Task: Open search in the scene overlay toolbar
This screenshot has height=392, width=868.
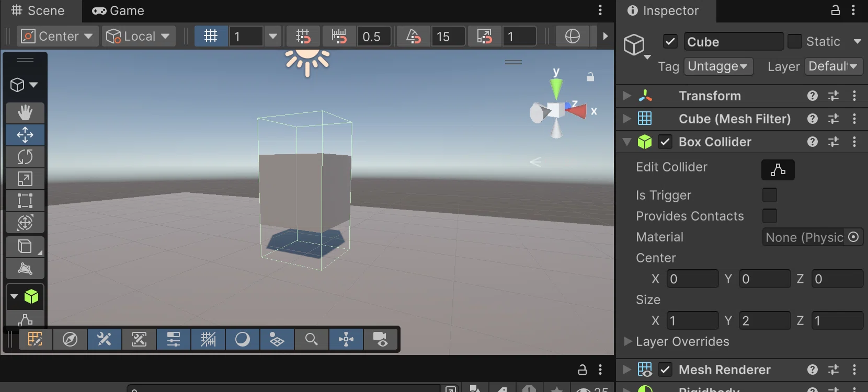Action: pos(311,340)
